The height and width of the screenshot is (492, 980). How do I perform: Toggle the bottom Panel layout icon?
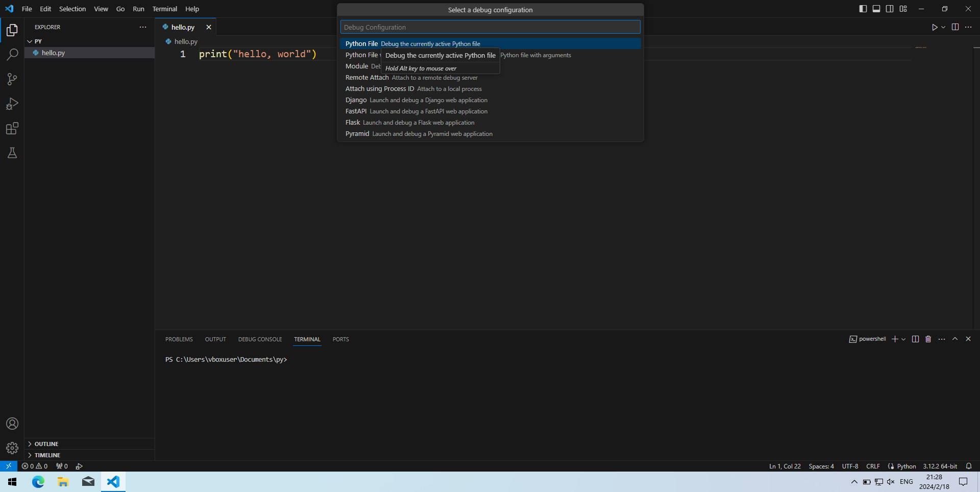(x=876, y=9)
